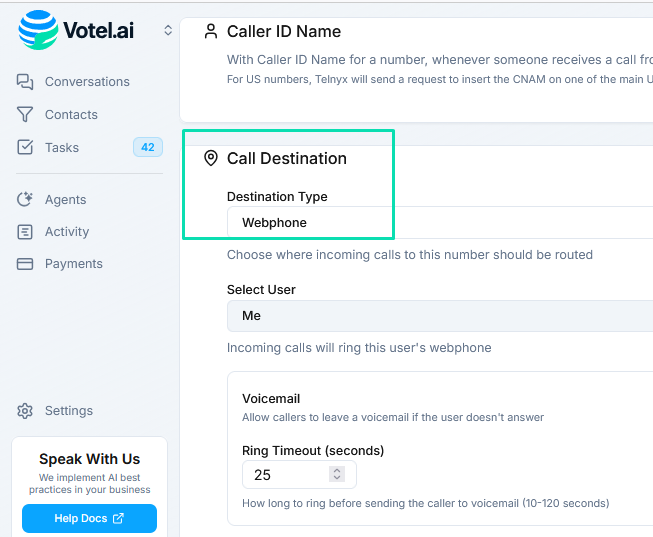Viewport: 653px width, 537px height.
Task: Click the Tasks checkbox icon
Action: pyautogui.click(x=25, y=148)
